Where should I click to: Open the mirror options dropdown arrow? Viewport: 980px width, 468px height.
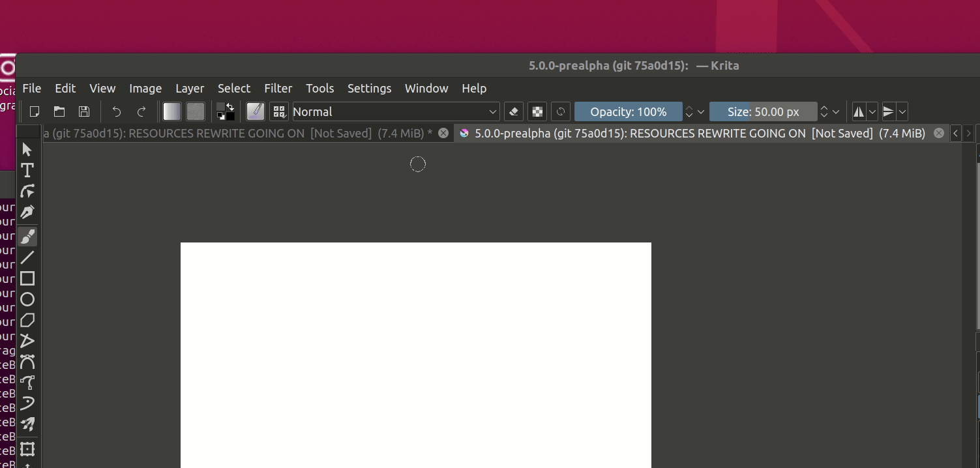(x=872, y=111)
